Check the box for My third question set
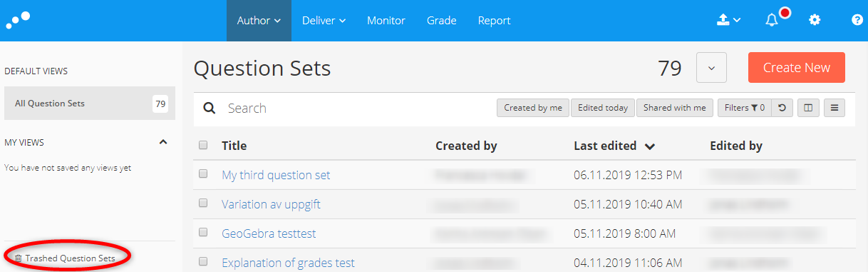This screenshot has height=272, width=868. tap(203, 173)
